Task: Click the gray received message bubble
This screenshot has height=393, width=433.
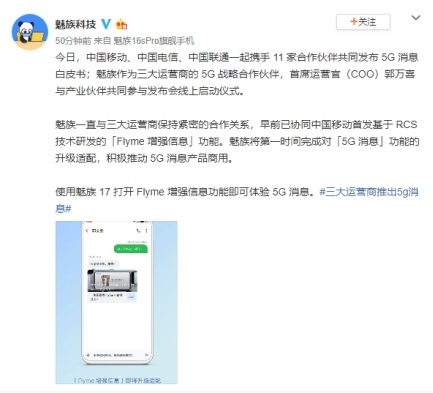Action: coord(103,264)
